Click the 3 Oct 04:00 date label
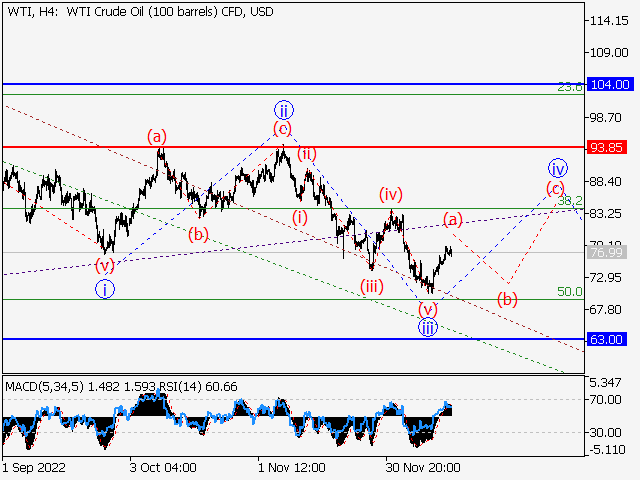 tap(163, 467)
